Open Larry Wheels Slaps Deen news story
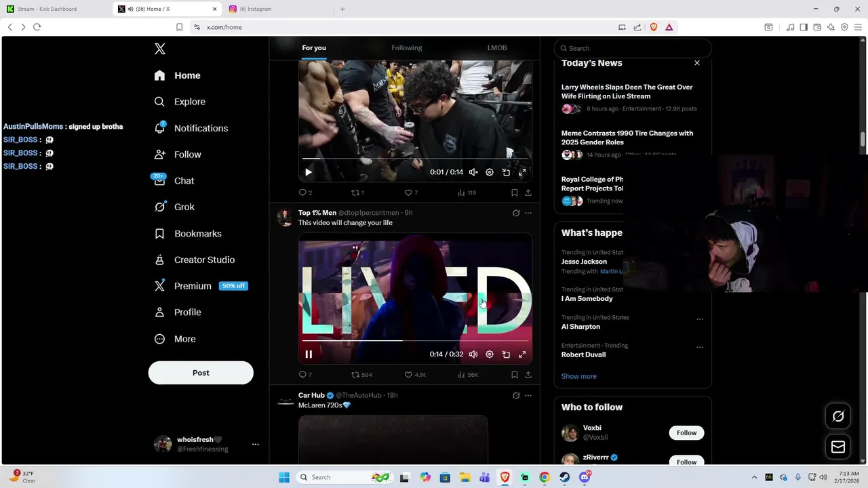This screenshot has height=488, width=868. tap(627, 91)
